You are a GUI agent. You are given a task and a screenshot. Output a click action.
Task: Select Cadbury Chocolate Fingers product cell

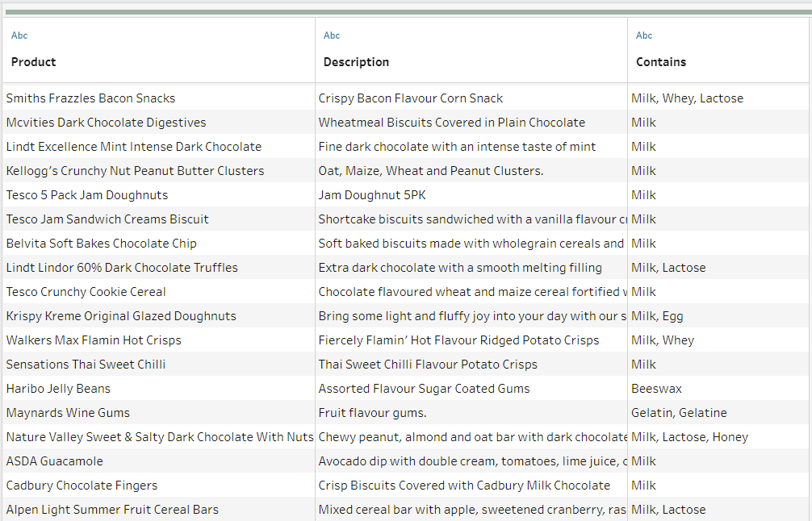[82, 486]
